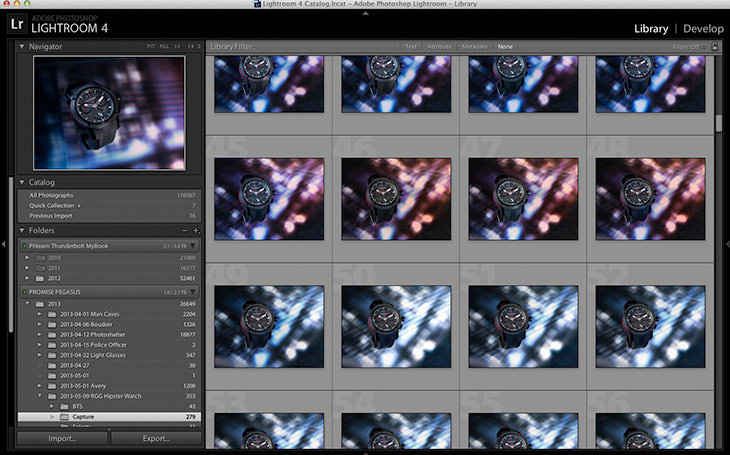Open the Filters Off preset dropdown

[689, 47]
